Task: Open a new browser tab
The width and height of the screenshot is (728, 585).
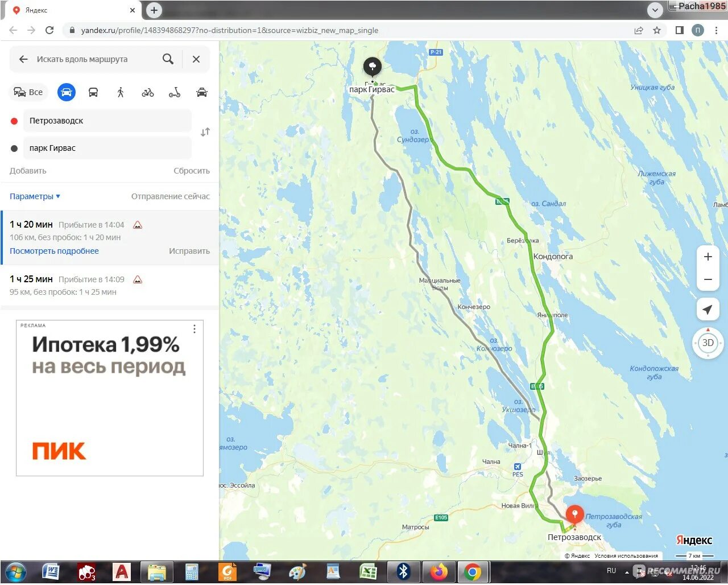Action: (x=154, y=10)
